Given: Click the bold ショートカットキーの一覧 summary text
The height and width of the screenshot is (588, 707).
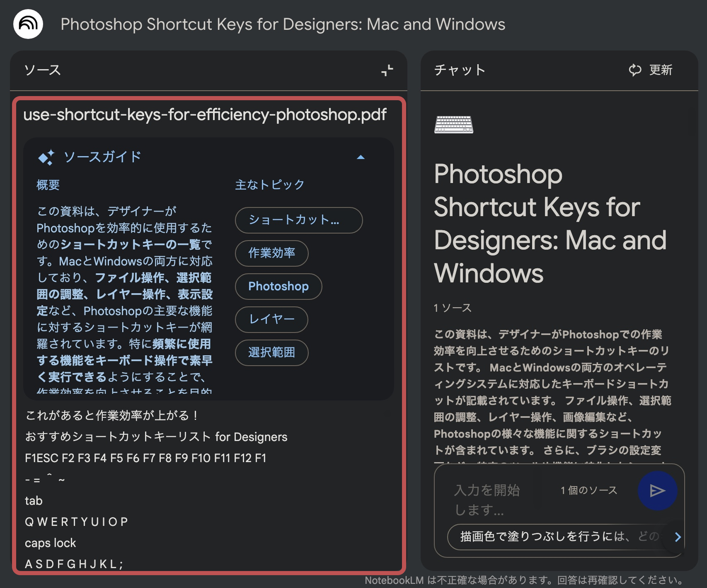Looking at the screenshot, I should click(x=131, y=244).
